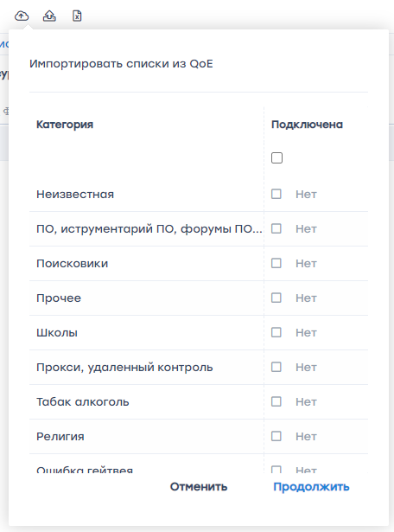Viewport: 394px width, 532px height.
Task: Click the Отменить button
Action: [x=199, y=486]
